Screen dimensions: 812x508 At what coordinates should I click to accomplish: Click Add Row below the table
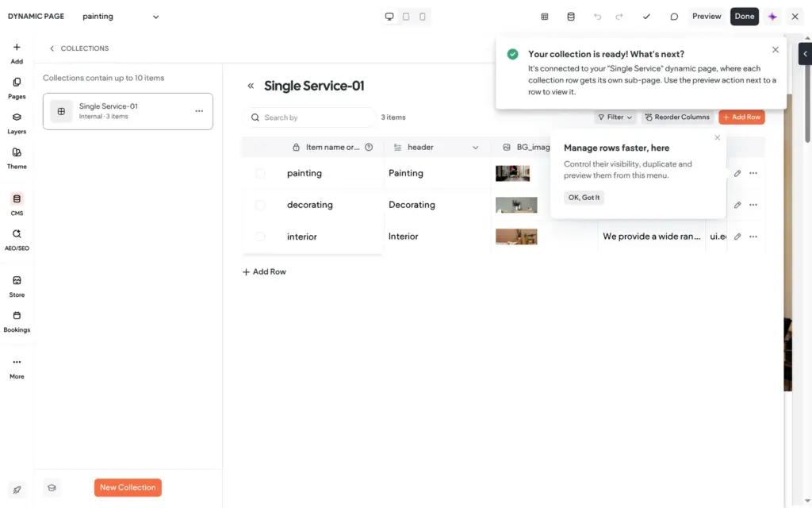(x=264, y=271)
